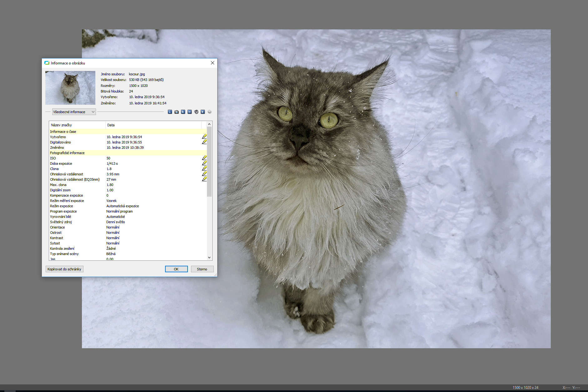This screenshot has width=588, height=392.
Task: Click the camera icon in the info toolbar
Action: coord(177,112)
